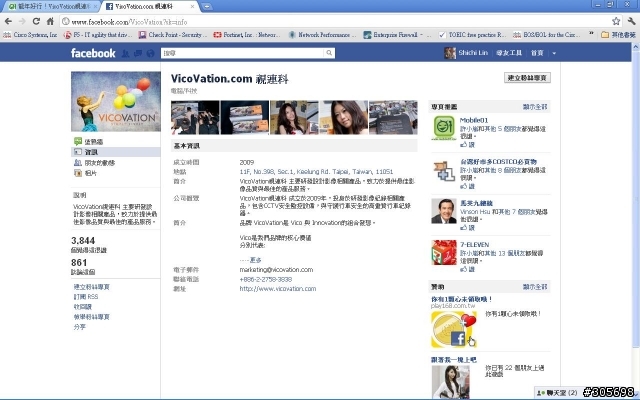Select Photos item in left sidebar

tap(86, 173)
